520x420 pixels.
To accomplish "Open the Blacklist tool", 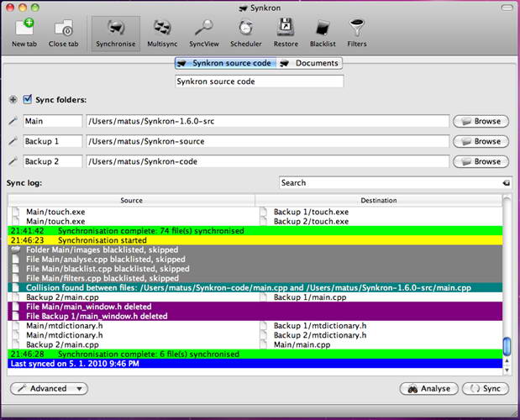I will (324, 32).
